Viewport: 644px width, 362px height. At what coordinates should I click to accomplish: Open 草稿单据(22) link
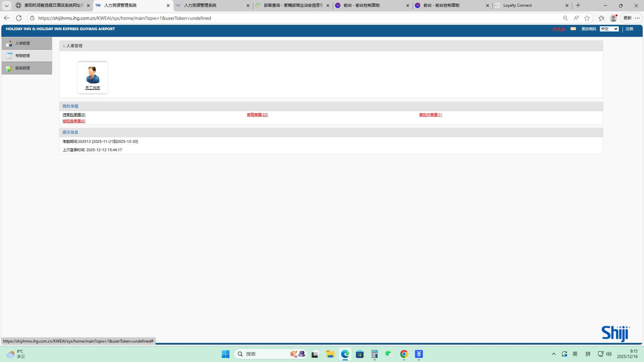pyautogui.click(x=257, y=115)
